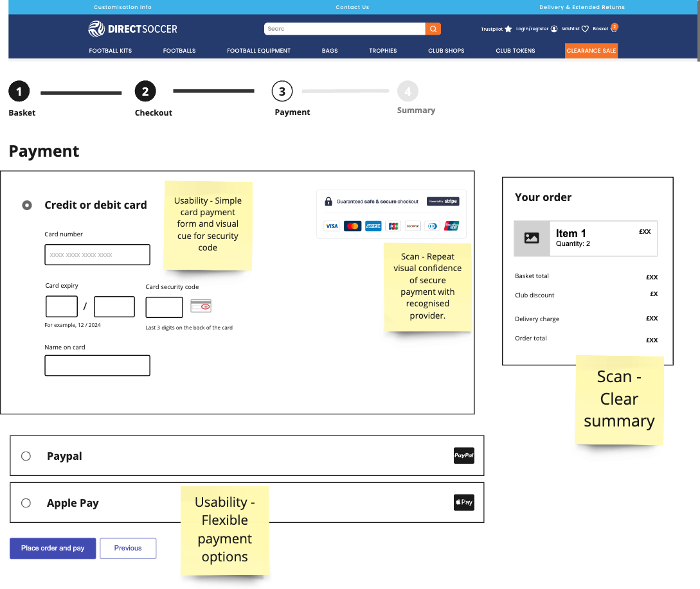This screenshot has width=700, height=589.
Task: Click the Powered by Stripe badge
Action: [x=443, y=201]
